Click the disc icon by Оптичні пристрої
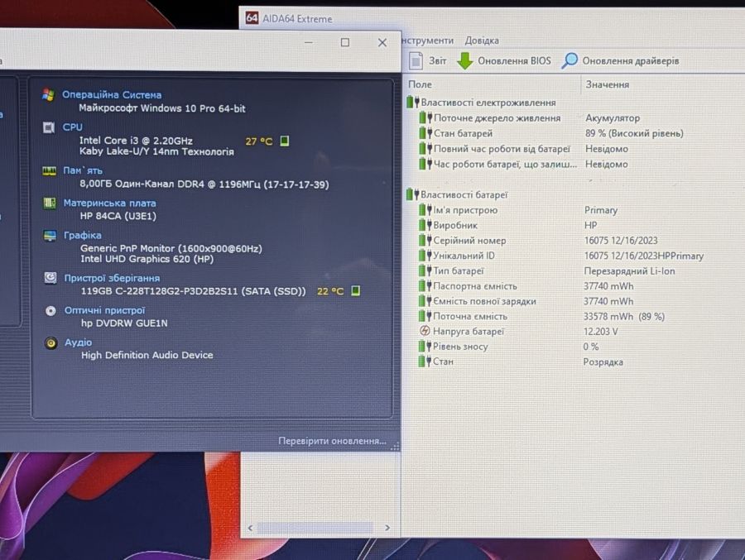The width and height of the screenshot is (745, 560). [x=50, y=311]
